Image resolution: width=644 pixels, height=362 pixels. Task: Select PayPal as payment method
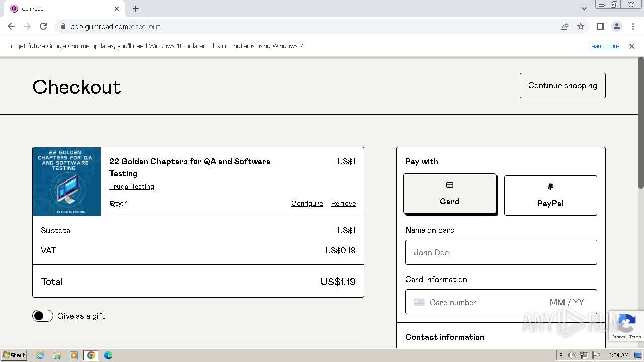[x=550, y=196]
